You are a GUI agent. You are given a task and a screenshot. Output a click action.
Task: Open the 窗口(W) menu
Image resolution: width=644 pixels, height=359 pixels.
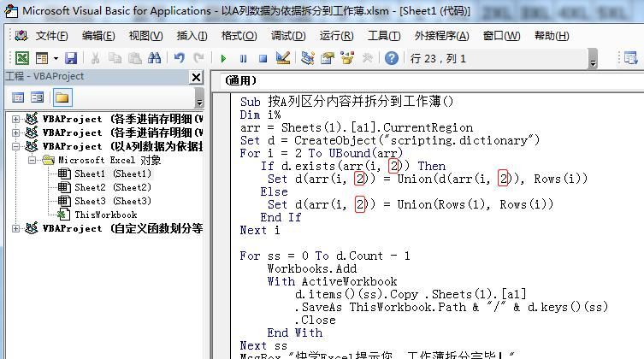[501, 36]
